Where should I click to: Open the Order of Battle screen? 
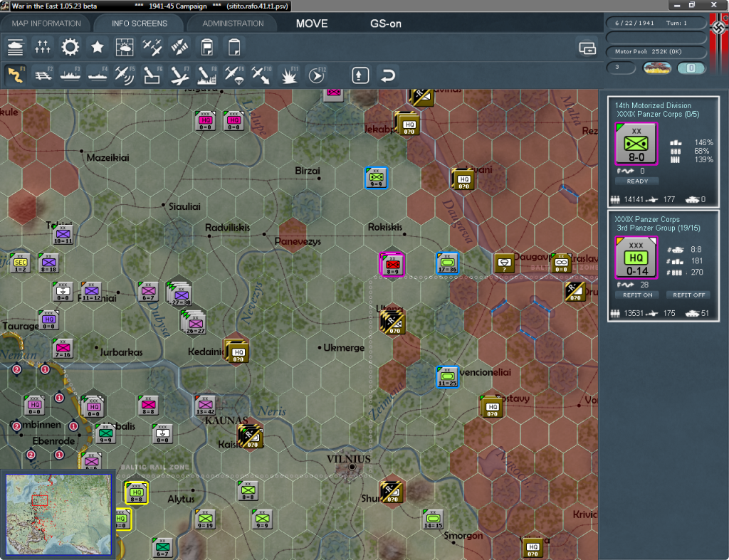tap(16, 47)
